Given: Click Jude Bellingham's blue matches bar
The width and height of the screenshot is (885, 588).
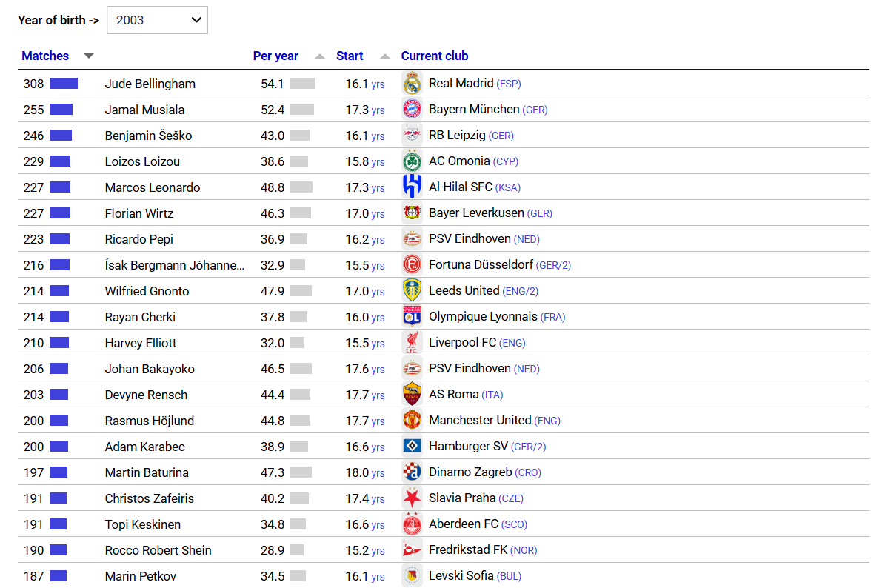Looking at the screenshot, I should pyautogui.click(x=64, y=84).
